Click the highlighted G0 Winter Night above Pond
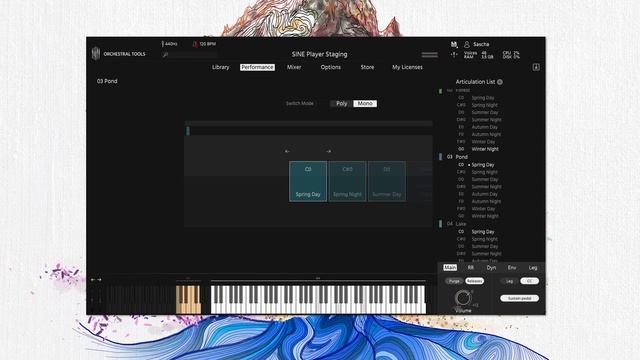640x360 pixels. click(485, 149)
